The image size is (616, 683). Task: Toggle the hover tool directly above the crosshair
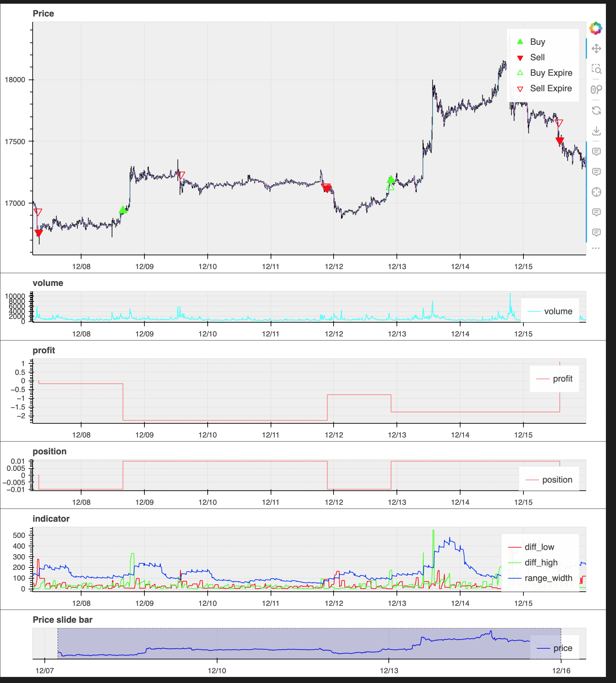[x=596, y=172]
